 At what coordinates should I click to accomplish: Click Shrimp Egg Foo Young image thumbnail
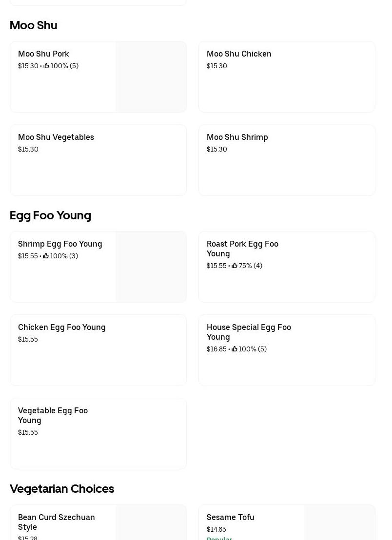pyautogui.click(x=151, y=267)
